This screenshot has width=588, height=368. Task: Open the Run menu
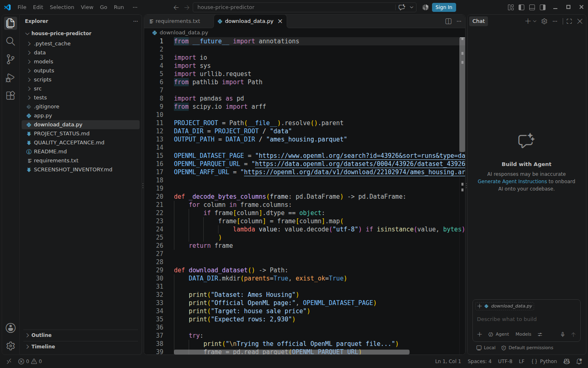[x=119, y=7]
